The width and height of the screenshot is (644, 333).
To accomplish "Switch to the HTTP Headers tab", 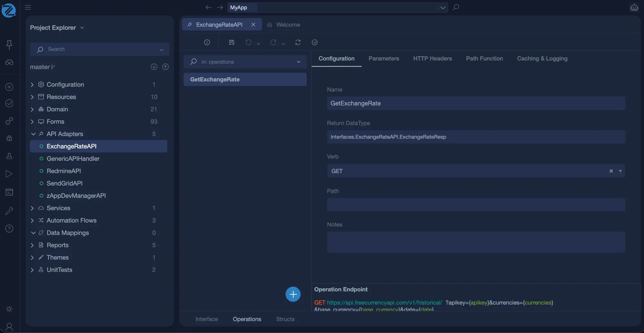I will click(432, 59).
